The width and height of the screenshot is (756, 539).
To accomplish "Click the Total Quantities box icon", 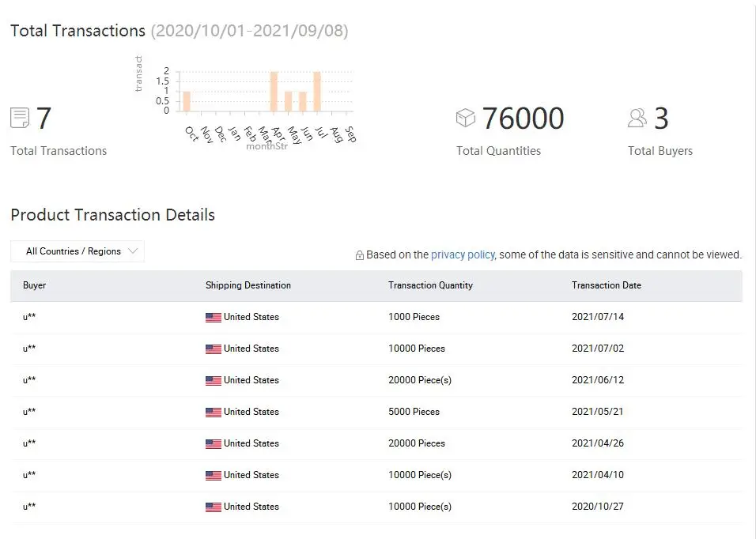I will point(466,118).
